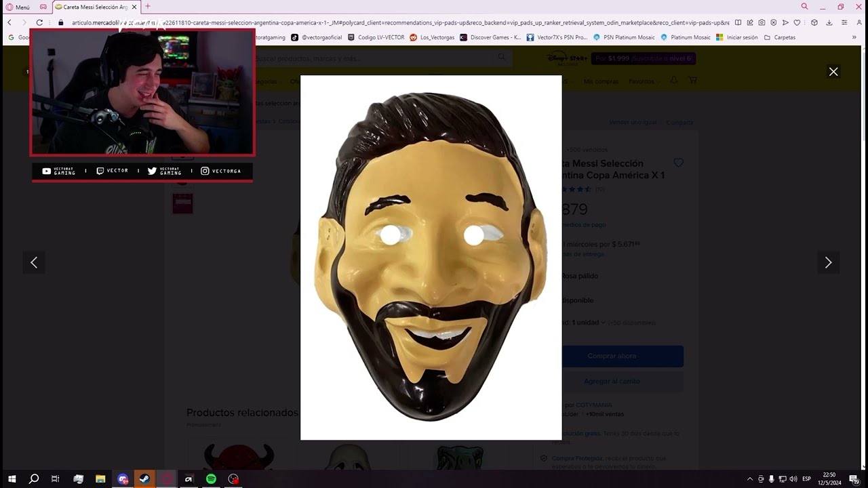Screen dimensions: 868x488
Task: Click the browser downloads icon
Action: pos(829,22)
